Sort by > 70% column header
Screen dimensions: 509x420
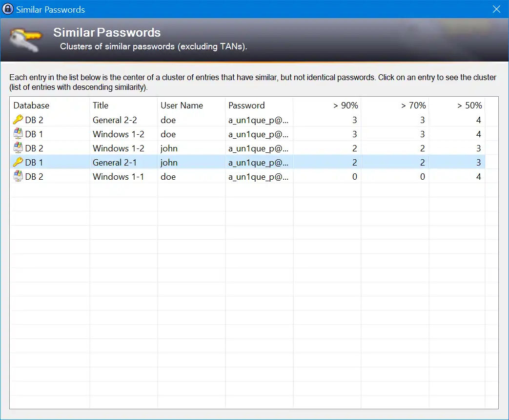(x=395, y=105)
